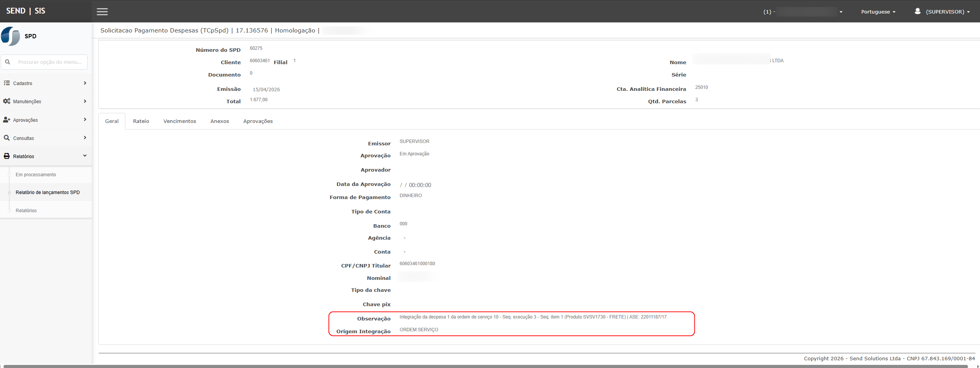Expand the Cadastro menu chevron

85,83
